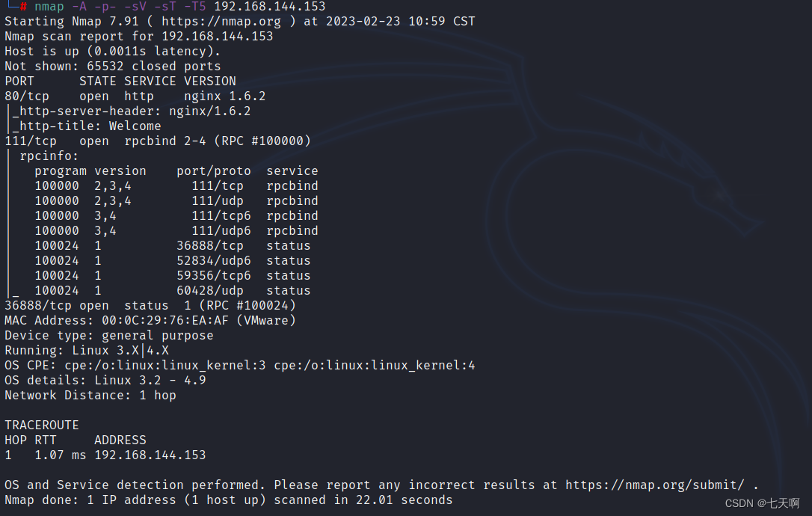812x516 pixels.
Task: Select the target IP in the command line
Action: 270,6
